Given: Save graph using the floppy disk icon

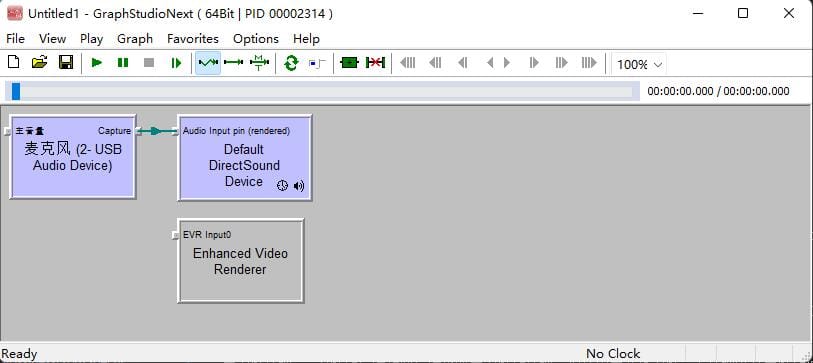Looking at the screenshot, I should [x=65, y=63].
